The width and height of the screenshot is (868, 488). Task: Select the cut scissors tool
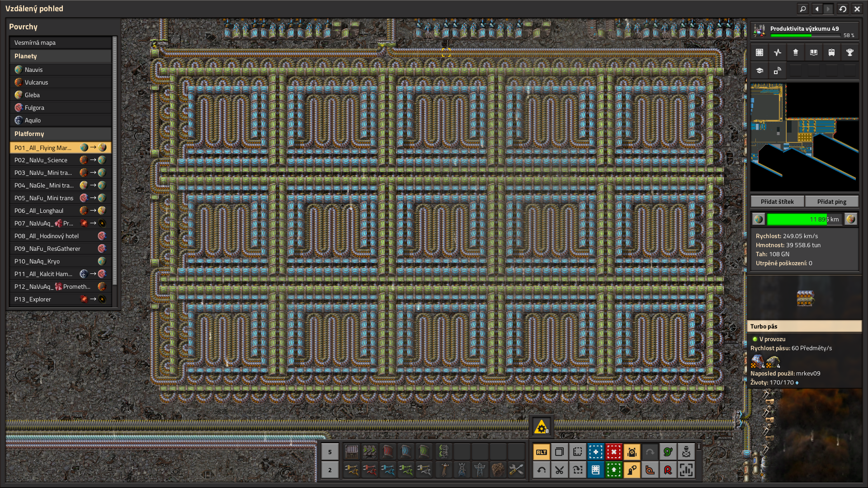pos(559,470)
